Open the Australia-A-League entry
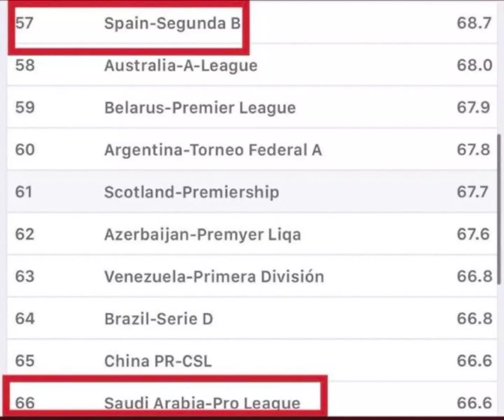The image size is (504, 420). click(x=181, y=66)
